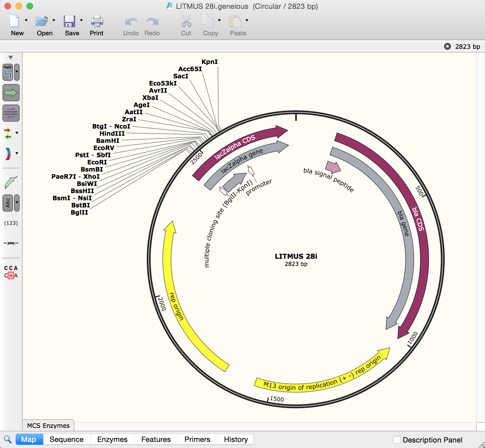The image size is (485, 448).
Task: Click the orange and green translation arrows icon
Action: point(8,133)
